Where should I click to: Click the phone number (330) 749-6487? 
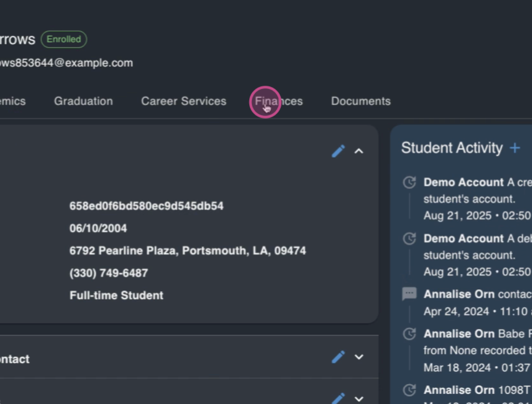pyautogui.click(x=108, y=273)
